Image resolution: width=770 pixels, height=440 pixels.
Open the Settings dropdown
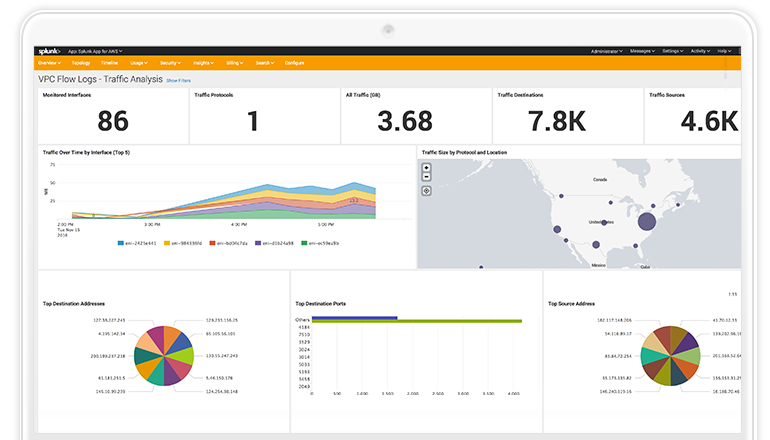coord(673,51)
